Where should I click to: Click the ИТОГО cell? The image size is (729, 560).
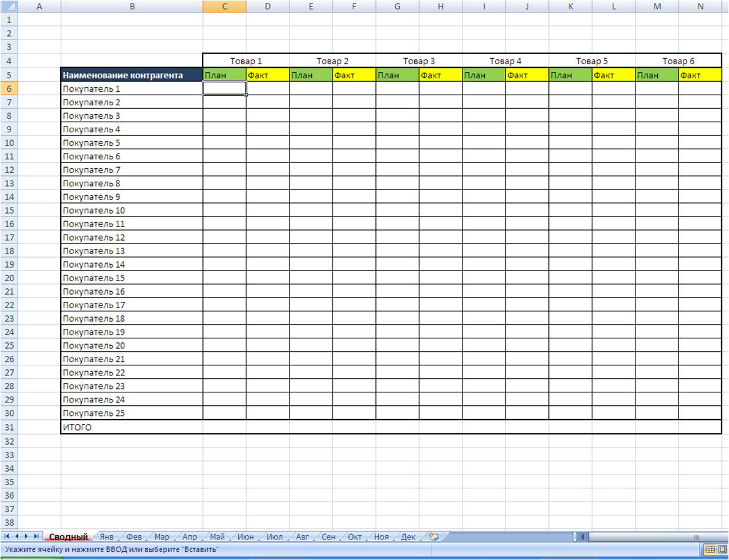[x=132, y=427]
